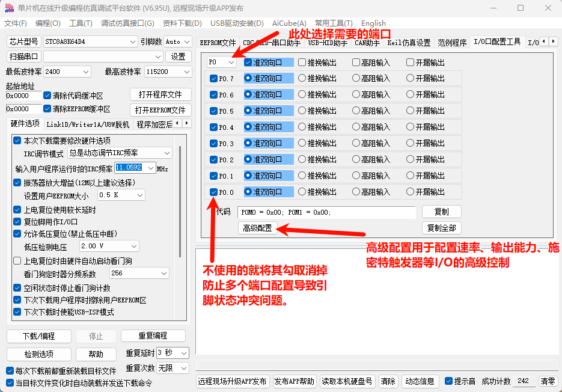Toggle 清除代码缓冲区 checkbox
This screenshot has height=392, width=562.
47,96
